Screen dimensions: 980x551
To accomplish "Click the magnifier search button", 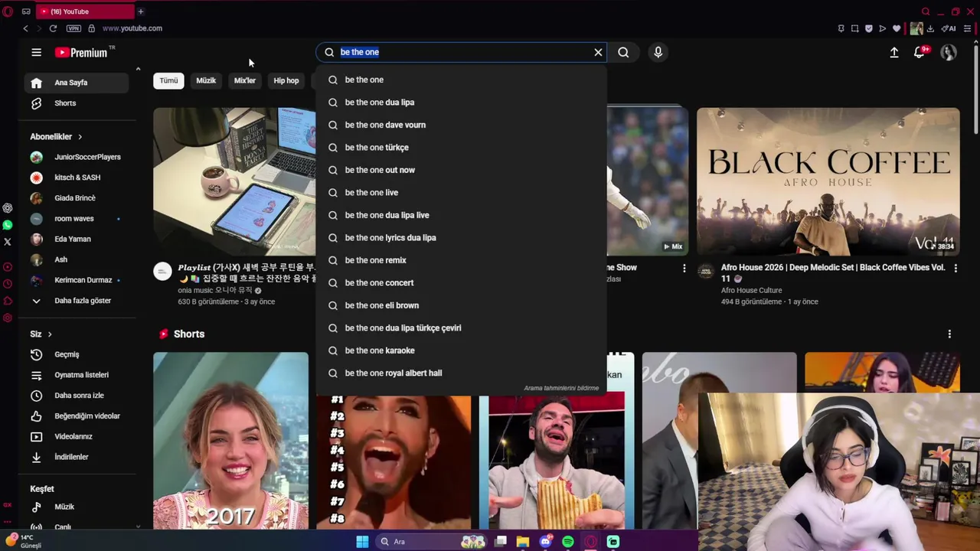I will 623,52.
